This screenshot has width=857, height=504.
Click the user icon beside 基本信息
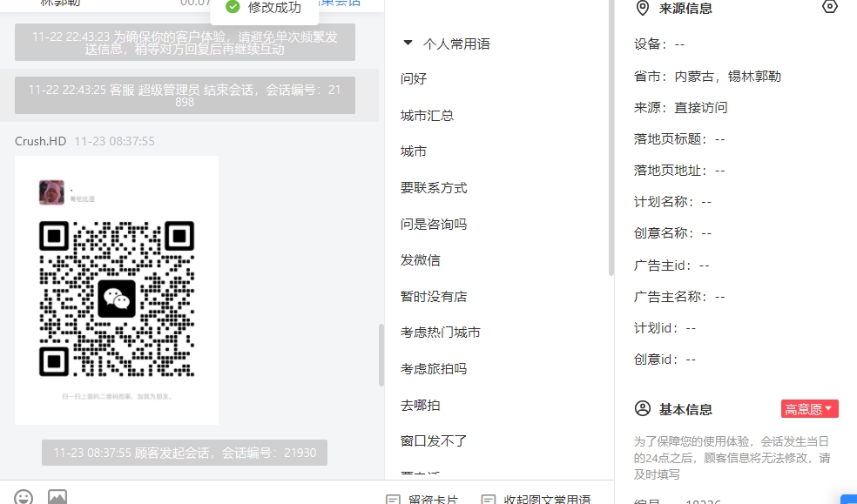[643, 408]
